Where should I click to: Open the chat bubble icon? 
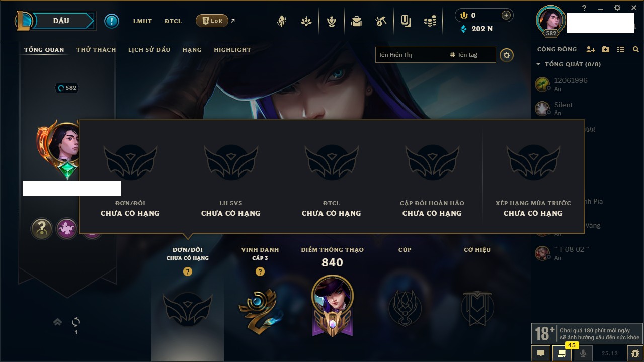click(541, 353)
